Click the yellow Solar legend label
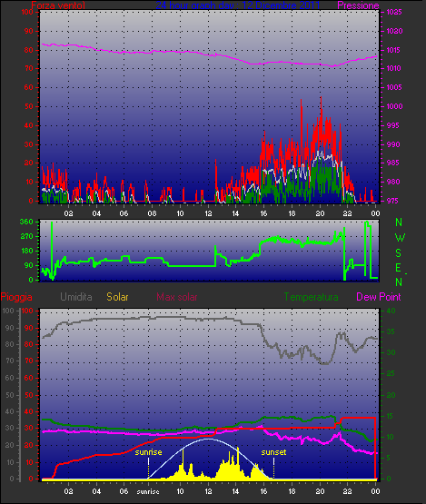This screenshot has height=504, width=426. pyautogui.click(x=117, y=297)
